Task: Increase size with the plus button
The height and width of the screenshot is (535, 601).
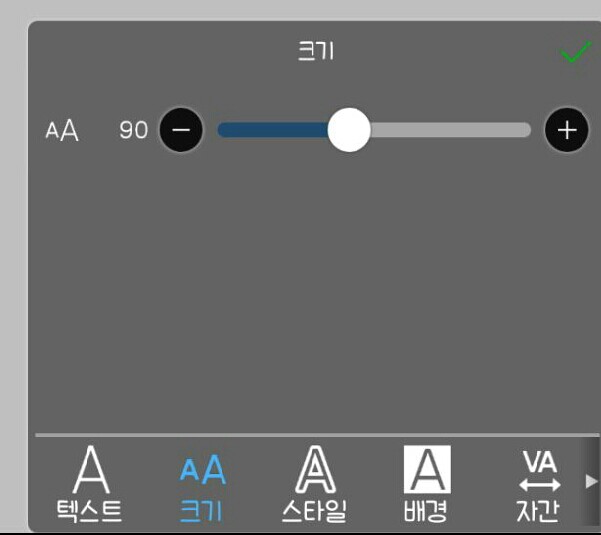Action: click(x=566, y=130)
